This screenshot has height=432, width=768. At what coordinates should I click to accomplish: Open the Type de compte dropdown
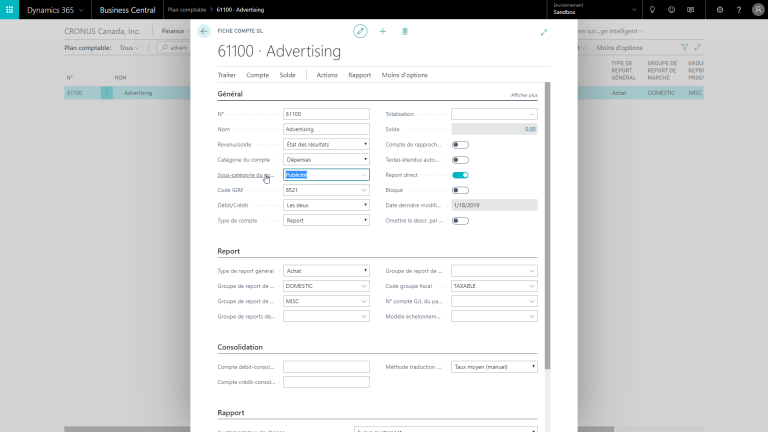326,220
